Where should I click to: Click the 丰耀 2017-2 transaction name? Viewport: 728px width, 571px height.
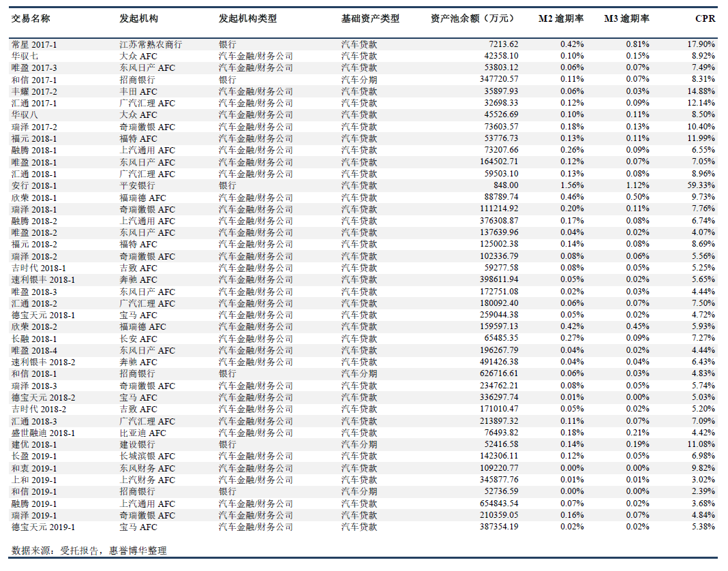[34, 91]
